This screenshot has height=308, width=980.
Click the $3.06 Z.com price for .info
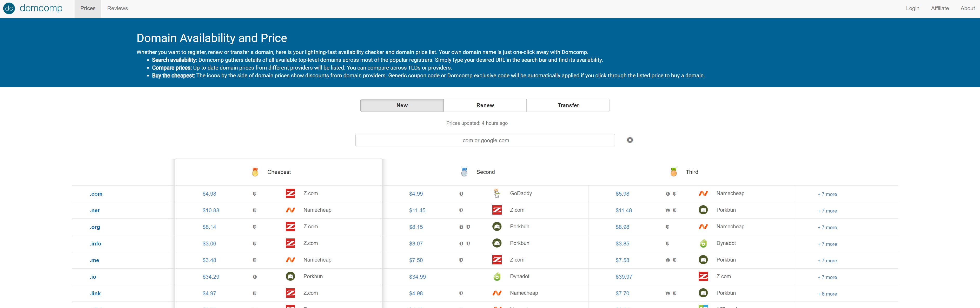[x=209, y=244]
